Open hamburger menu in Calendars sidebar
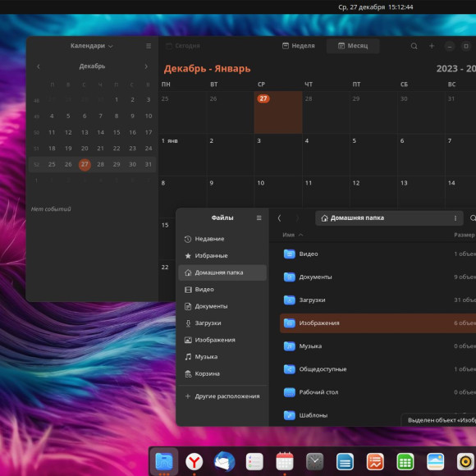 149,46
